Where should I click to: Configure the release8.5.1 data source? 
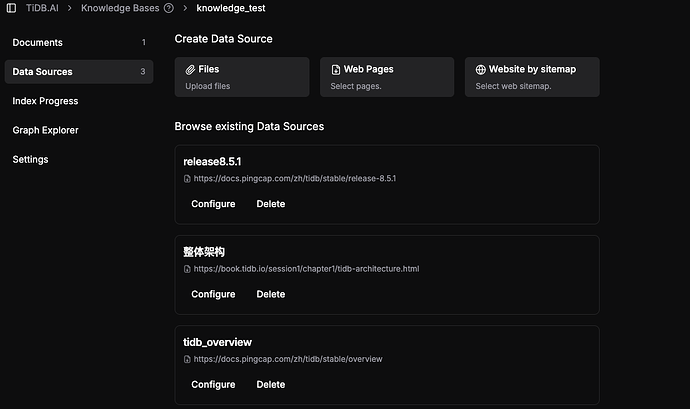point(213,204)
